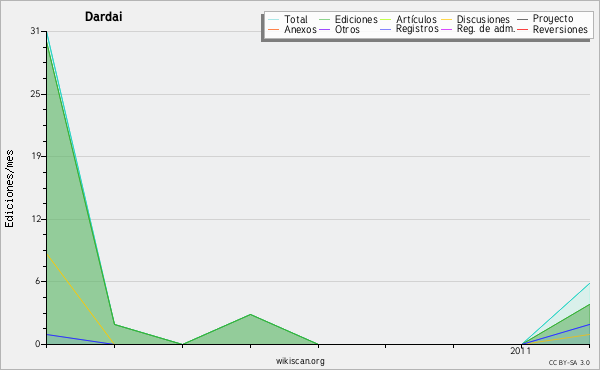Screen dimensions: 600x370
Task: Click the 2011 x-axis label
Action: click(520, 351)
